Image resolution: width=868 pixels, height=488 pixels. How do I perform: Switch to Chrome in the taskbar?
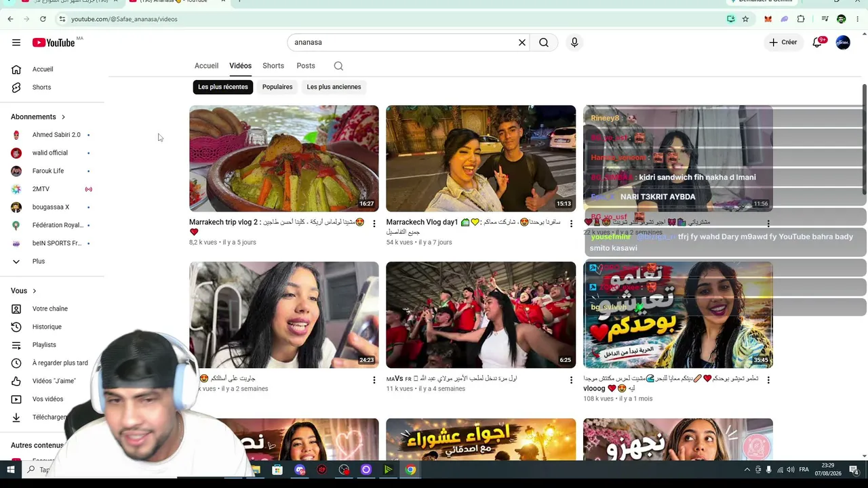point(411,470)
